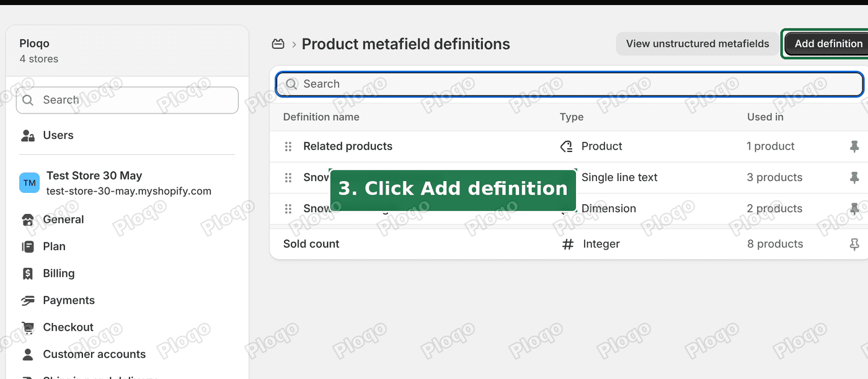Viewport: 868px width, 379px height.
Task: Unpin the Related products definition
Action: tap(854, 146)
